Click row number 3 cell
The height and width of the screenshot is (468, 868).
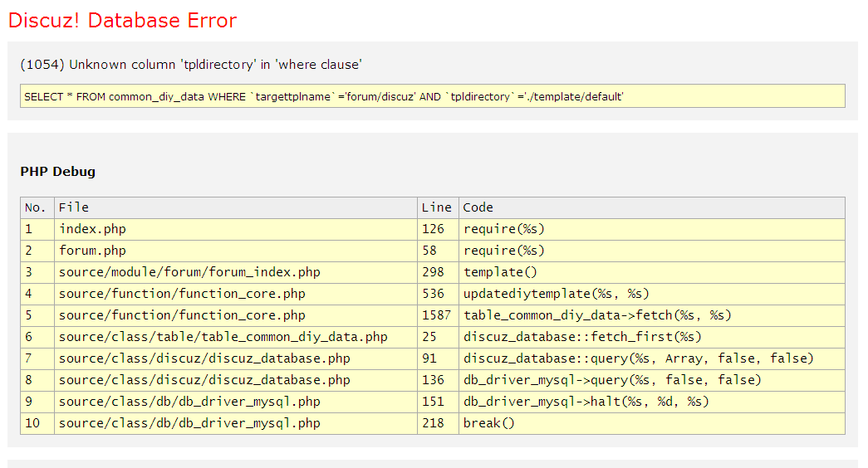click(37, 272)
